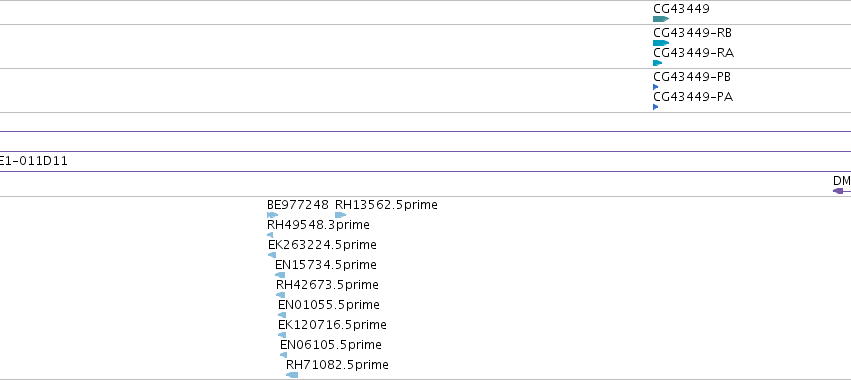Click the CG43449-PB protein marker
Viewport: 851px width, 380px height.
tap(656, 87)
